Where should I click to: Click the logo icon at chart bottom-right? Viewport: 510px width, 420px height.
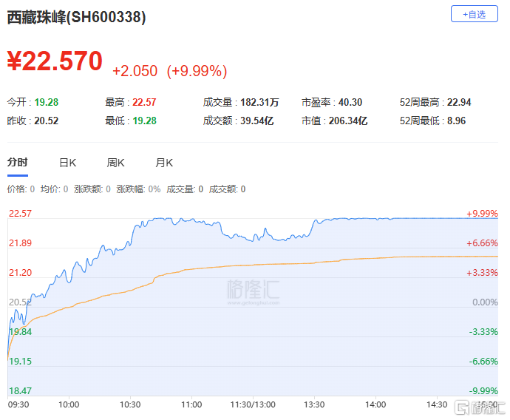tap(462, 407)
